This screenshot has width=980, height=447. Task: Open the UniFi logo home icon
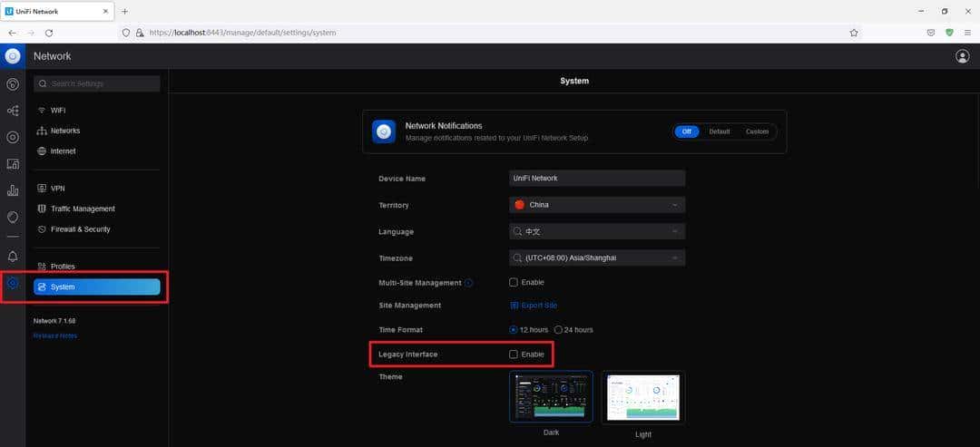[13, 56]
